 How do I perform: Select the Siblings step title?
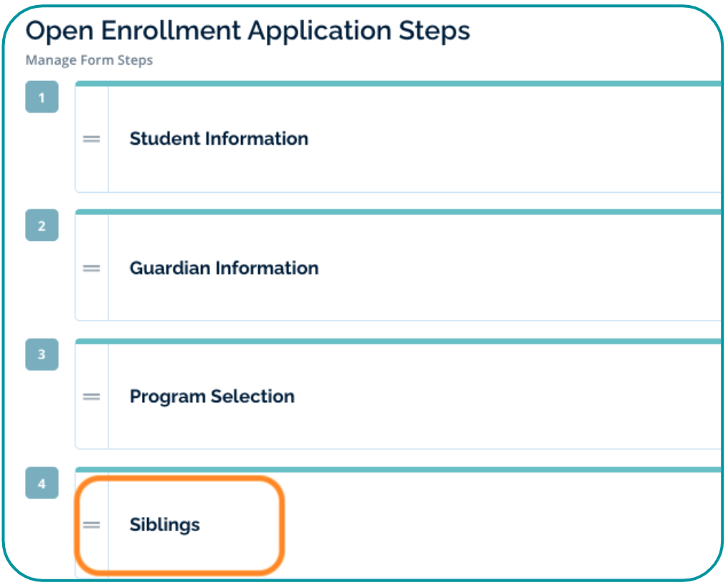click(164, 525)
